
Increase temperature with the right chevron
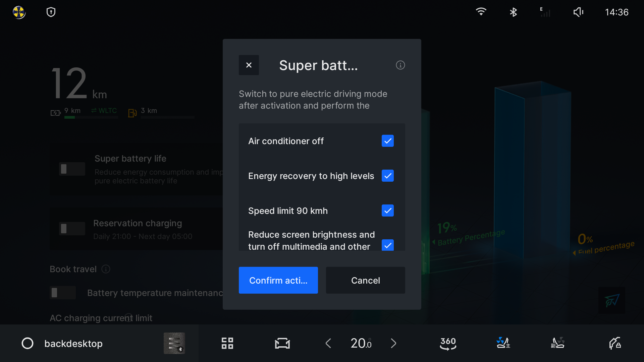point(393,343)
